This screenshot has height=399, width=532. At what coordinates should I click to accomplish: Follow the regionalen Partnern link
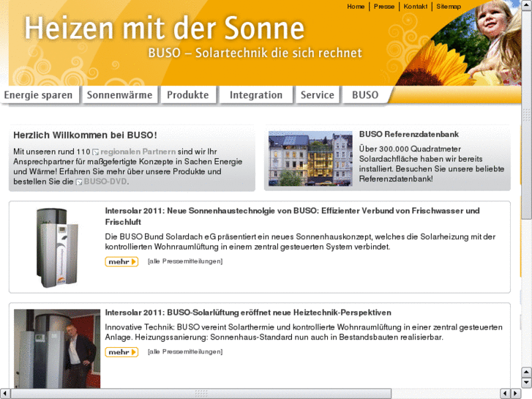pyautogui.click(x=138, y=152)
